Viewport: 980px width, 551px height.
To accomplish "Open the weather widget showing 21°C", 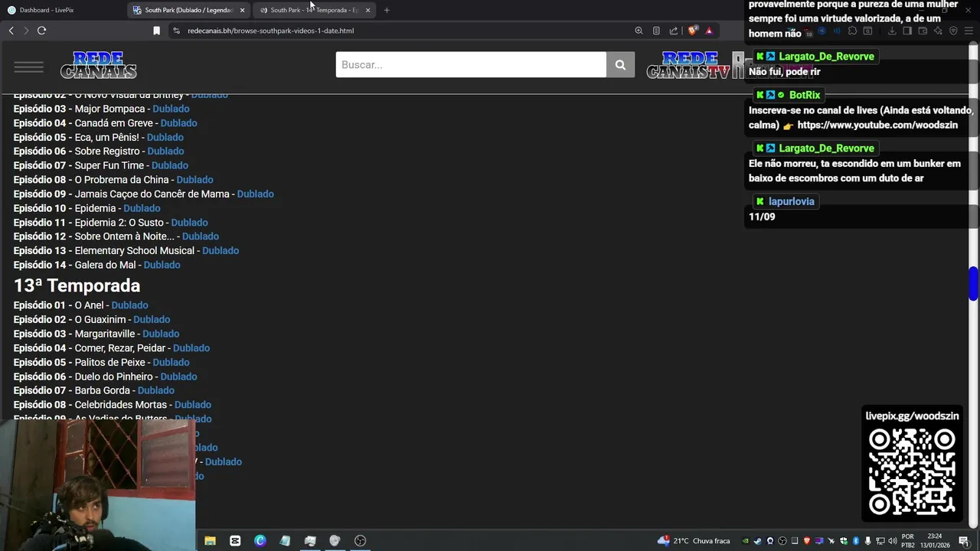I will 693,541.
